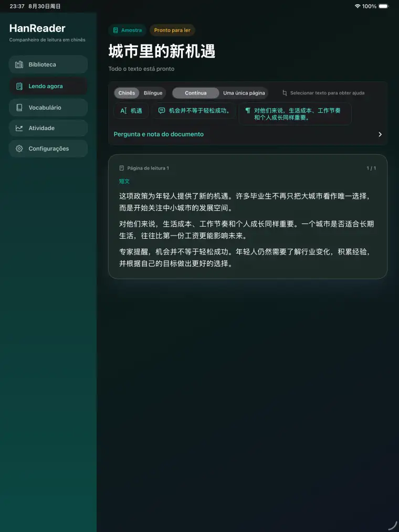This screenshot has width=399, height=532.
Task: Switch to Chinês reading mode
Action: pyautogui.click(x=127, y=93)
